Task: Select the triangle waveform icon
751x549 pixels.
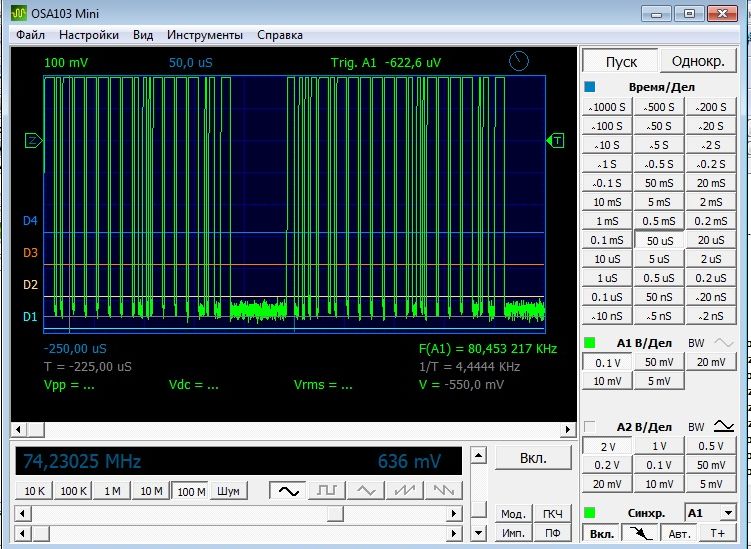Action: tap(366, 491)
